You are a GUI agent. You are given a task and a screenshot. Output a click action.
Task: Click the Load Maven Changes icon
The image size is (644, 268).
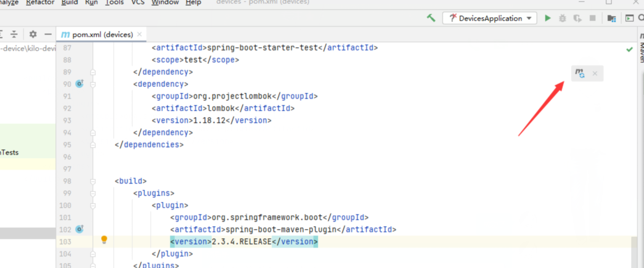[x=579, y=73]
